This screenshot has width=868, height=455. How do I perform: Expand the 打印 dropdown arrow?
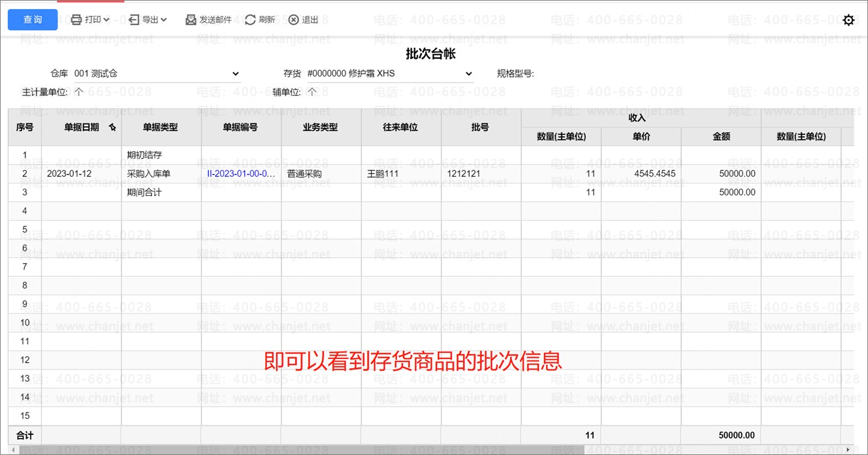[106, 20]
